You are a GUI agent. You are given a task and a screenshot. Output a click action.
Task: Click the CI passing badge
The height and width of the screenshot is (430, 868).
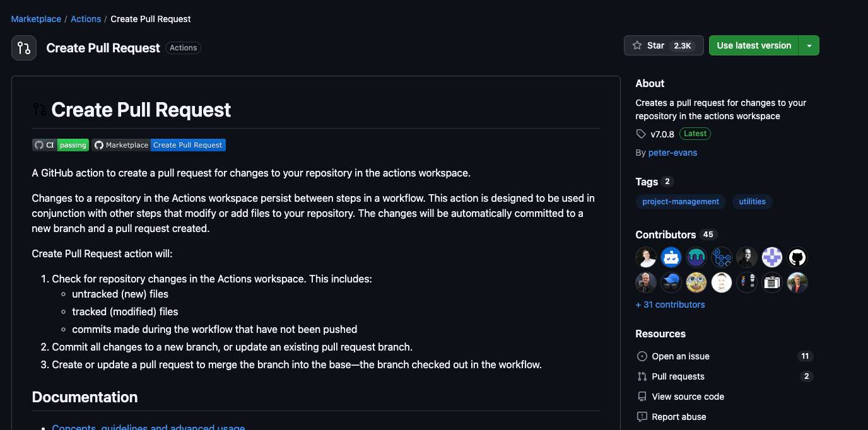click(61, 145)
